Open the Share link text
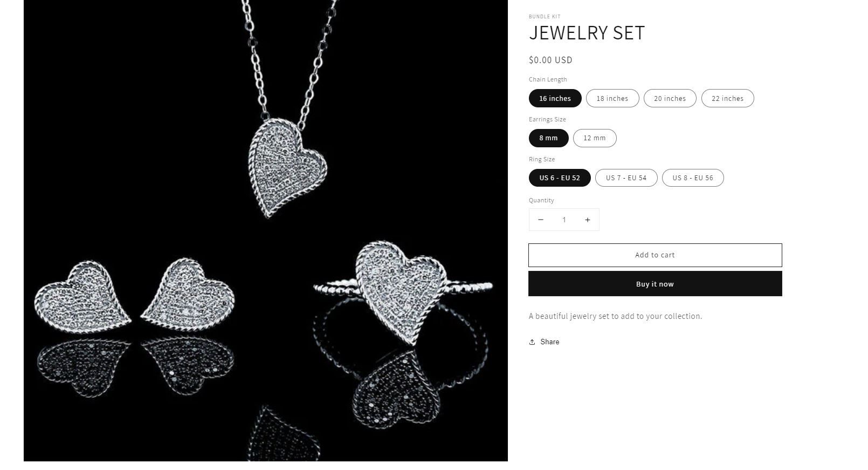The width and height of the screenshot is (868, 470). (549, 342)
